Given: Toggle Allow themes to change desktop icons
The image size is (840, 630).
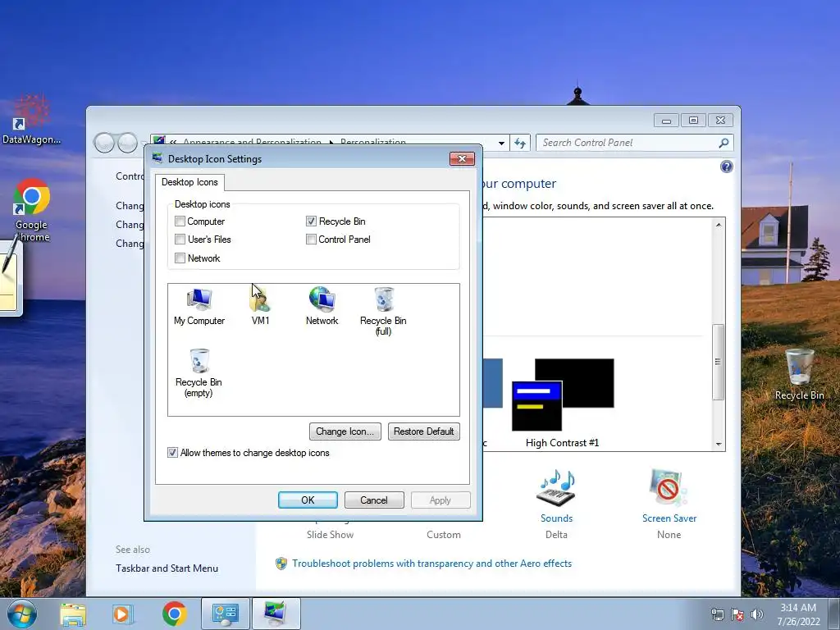Looking at the screenshot, I should (172, 453).
